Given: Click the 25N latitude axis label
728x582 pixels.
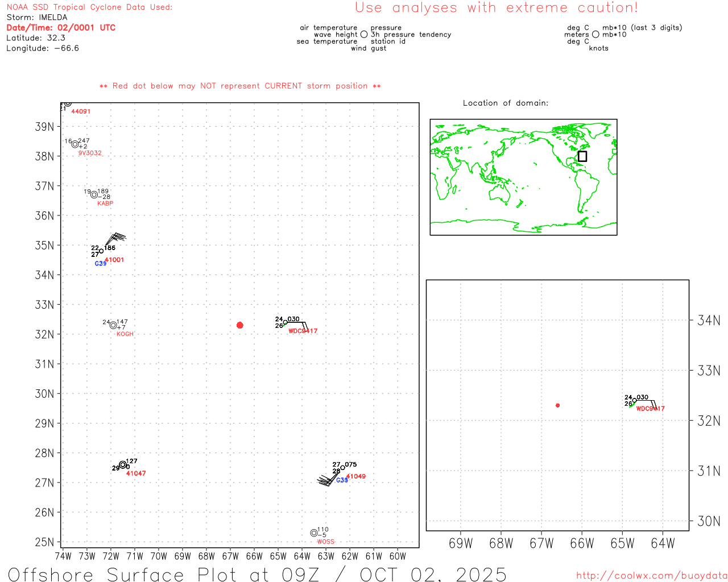Looking at the screenshot, I should pos(45,542).
